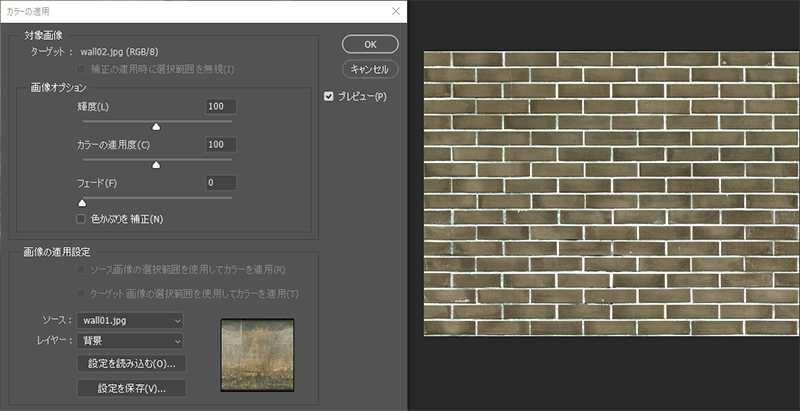The width and height of the screenshot is (800, 411).
Task: Check 補正の適用時に選択範囲を無視 option
Action: tap(82, 69)
